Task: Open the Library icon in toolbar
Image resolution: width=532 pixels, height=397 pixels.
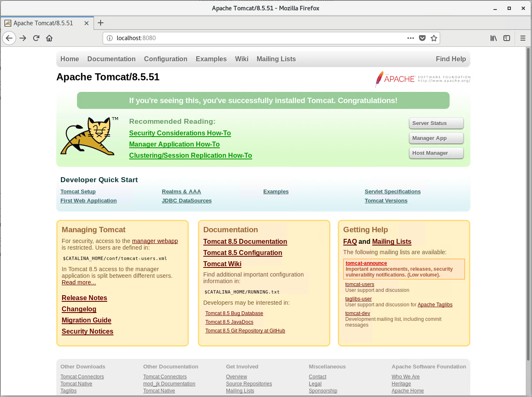Action: (493, 38)
